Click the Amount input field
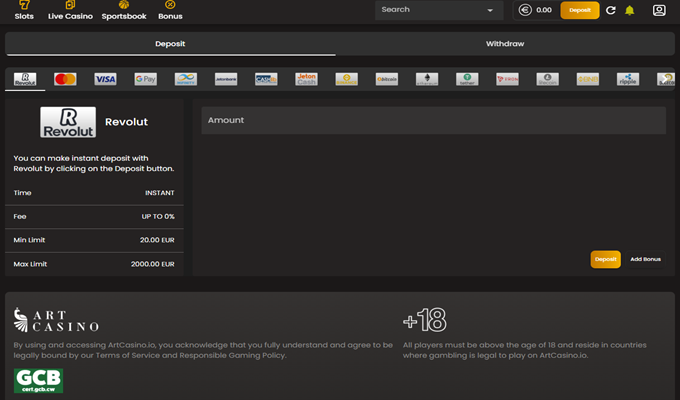The height and width of the screenshot is (400, 680). pyautogui.click(x=433, y=120)
